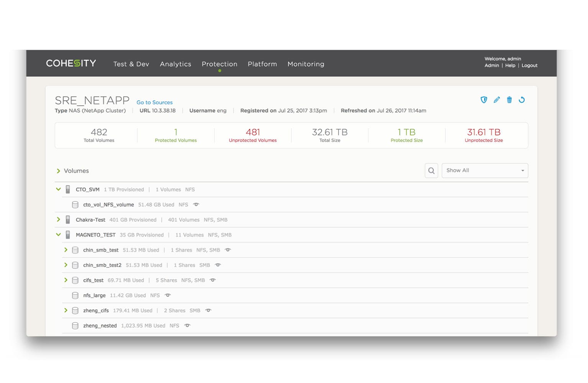Expand the Chakra-Test server row
The height and width of the screenshot is (383, 588).
[58, 219]
